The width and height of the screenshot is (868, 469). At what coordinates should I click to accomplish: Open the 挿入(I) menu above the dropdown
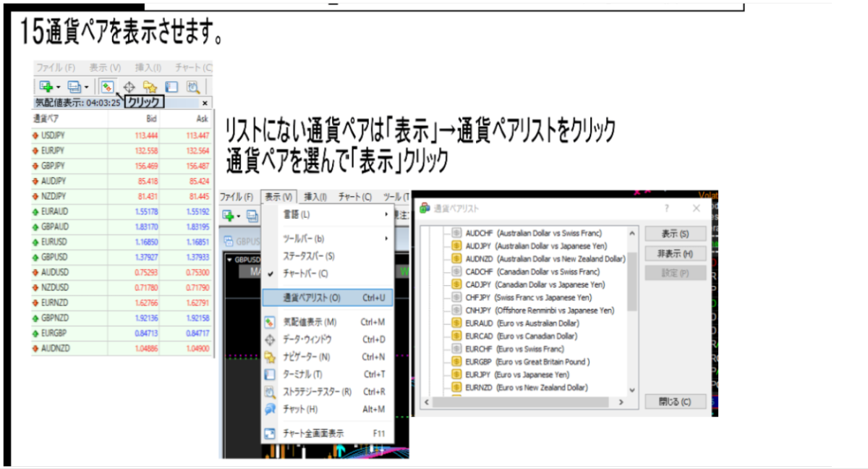(x=315, y=197)
